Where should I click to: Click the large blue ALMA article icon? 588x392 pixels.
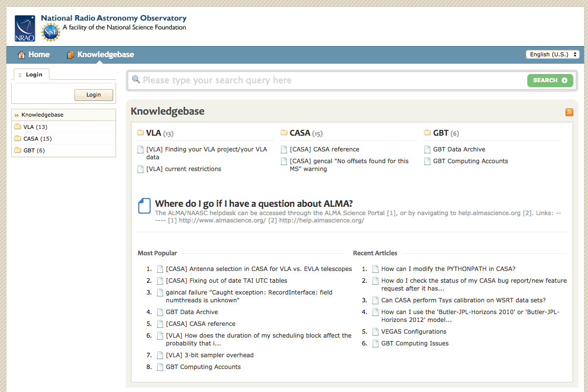(144, 206)
